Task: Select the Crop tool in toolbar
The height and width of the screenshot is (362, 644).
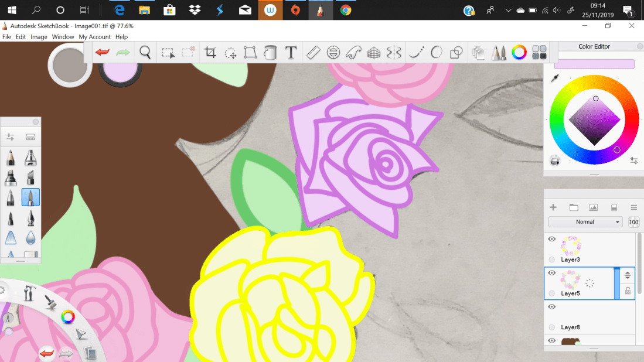Action: pos(210,53)
